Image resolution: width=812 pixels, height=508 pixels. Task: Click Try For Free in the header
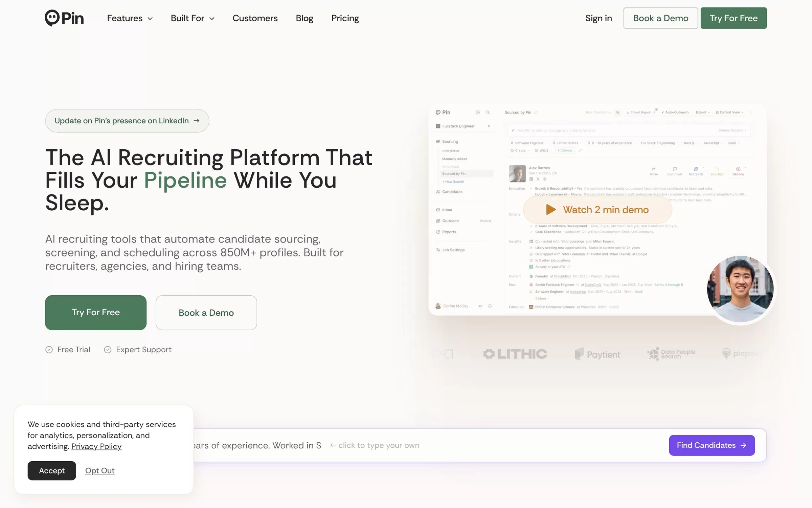tap(734, 18)
